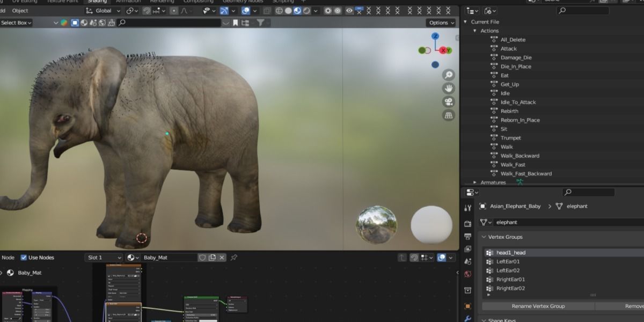
Task: Switch to the Animation workspace tab
Action: coord(128,2)
